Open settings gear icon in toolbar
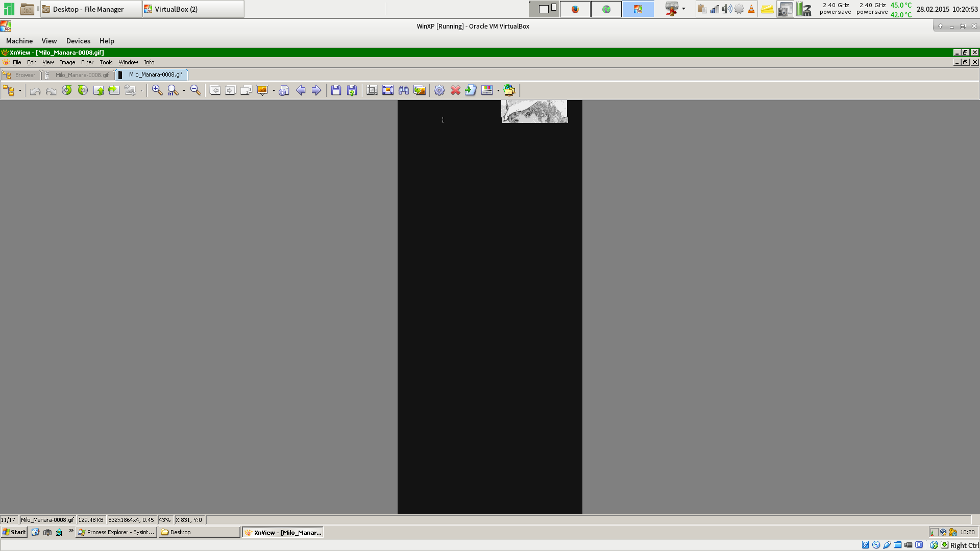Image resolution: width=980 pixels, height=551 pixels. tap(439, 90)
